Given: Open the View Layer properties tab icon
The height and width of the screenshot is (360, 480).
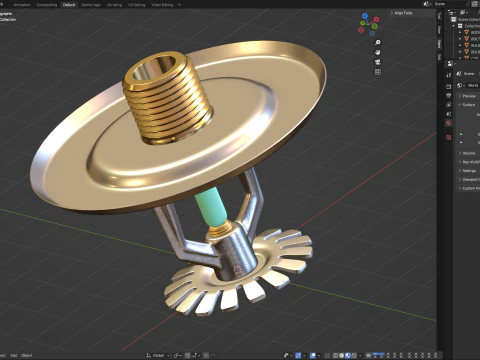Looking at the screenshot, I should (449, 105).
